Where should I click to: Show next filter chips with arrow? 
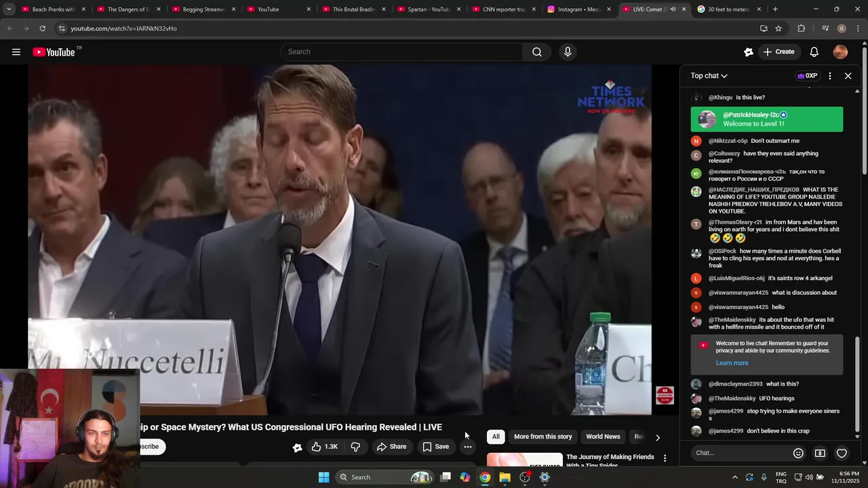click(x=657, y=437)
